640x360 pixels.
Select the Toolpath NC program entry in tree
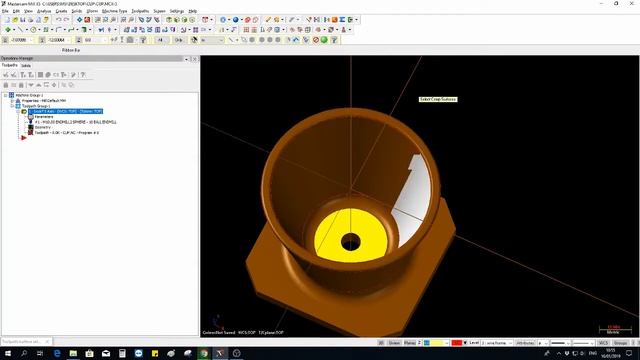click(67, 133)
